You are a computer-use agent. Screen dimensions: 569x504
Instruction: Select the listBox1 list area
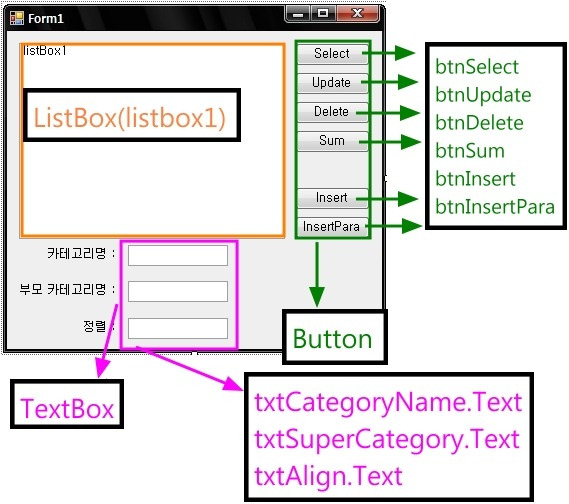[x=152, y=140]
